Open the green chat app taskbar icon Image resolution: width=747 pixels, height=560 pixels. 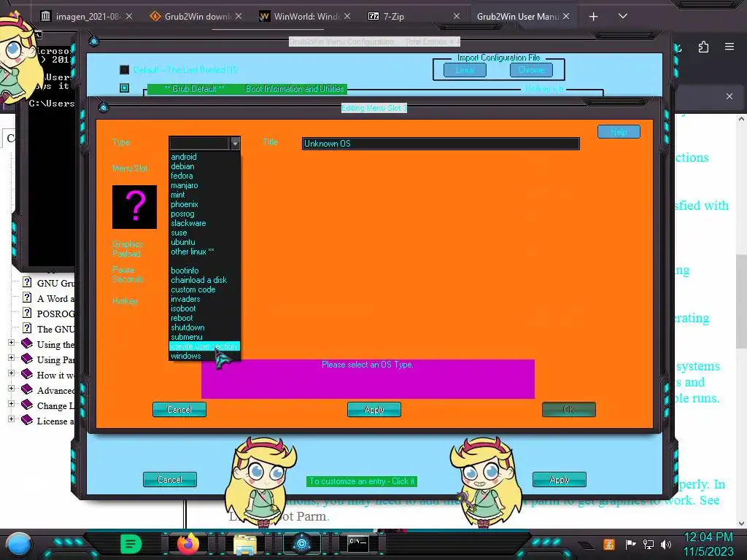click(131, 544)
